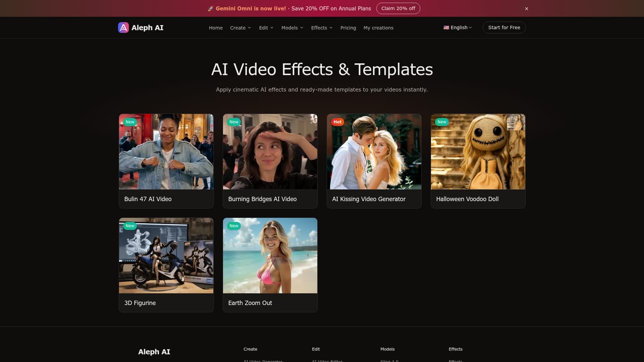The height and width of the screenshot is (362, 644).
Task: Click New badge on Burning Bridges card
Action: pyautogui.click(x=234, y=122)
